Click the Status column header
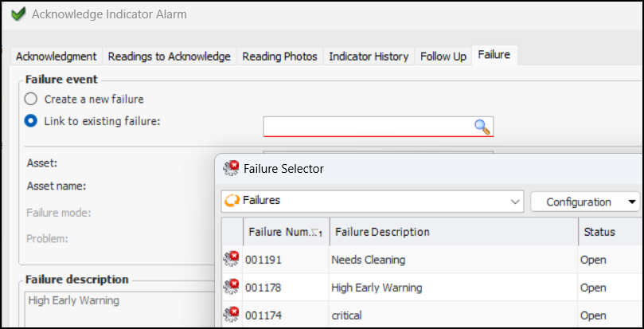This screenshot has width=644, height=329. tap(599, 232)
